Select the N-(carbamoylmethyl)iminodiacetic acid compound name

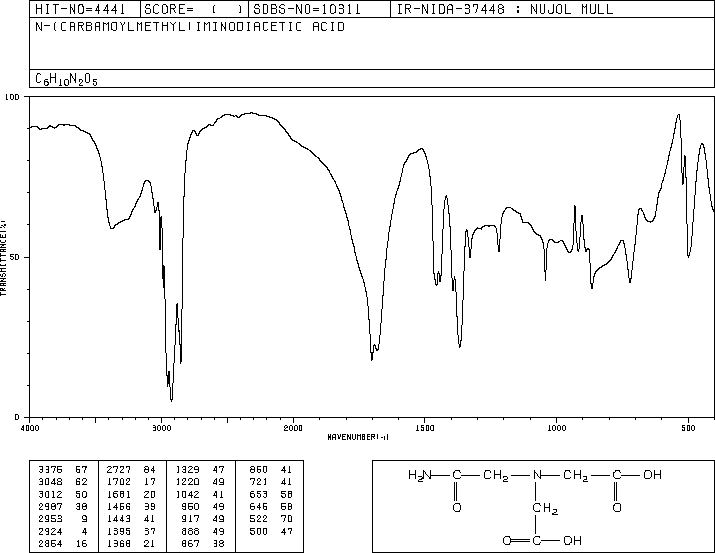[x=190, y=27]
